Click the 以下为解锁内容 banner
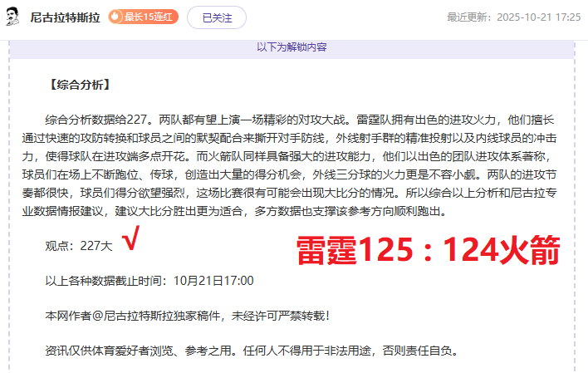The width and height of the screenshot is (588, 373). pyautogui.click(x=292, y=47)
